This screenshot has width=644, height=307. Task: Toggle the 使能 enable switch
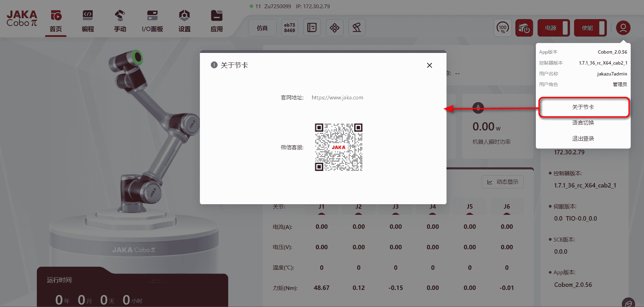pos(590,28)
